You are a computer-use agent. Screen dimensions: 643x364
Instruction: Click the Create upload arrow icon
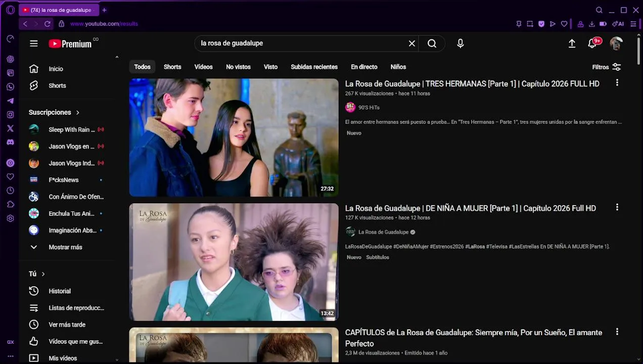[572, 43]
